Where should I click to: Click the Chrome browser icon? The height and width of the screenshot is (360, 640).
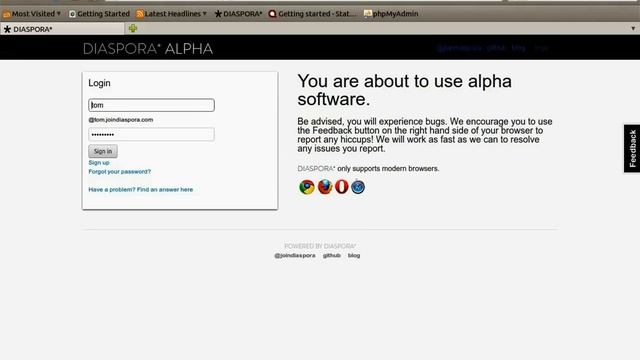(x=307, y=187)
